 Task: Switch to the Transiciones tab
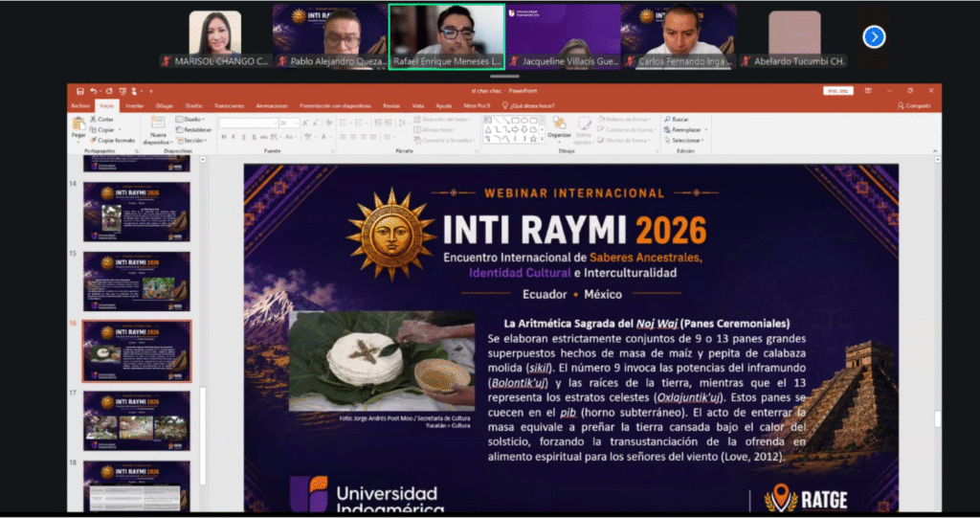[x=229, y=105]
